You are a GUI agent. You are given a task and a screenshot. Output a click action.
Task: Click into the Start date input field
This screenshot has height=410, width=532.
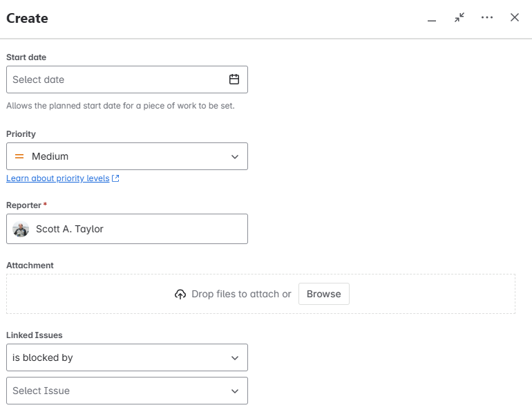coord(111,80)
